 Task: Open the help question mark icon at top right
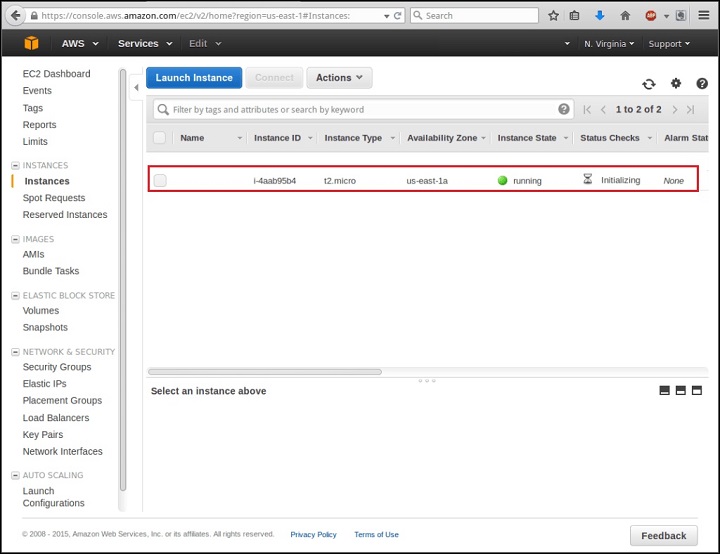(x=702, y=84)
